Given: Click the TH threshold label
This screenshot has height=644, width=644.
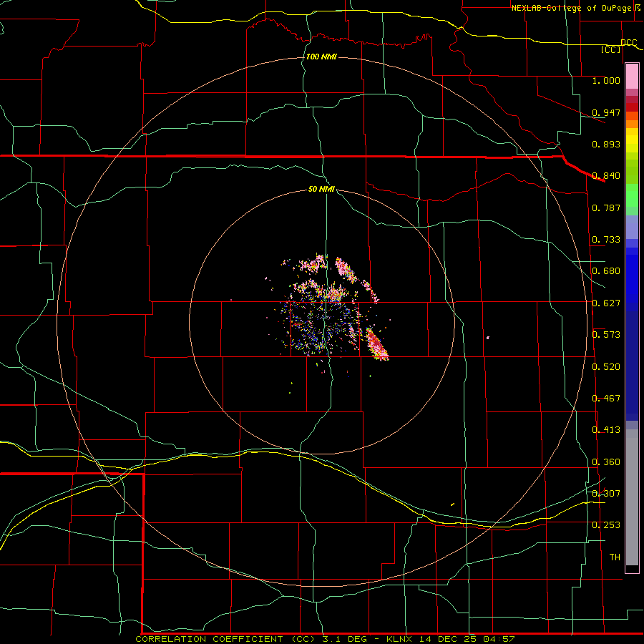Looking at the screenshot, I should [615, 557].
